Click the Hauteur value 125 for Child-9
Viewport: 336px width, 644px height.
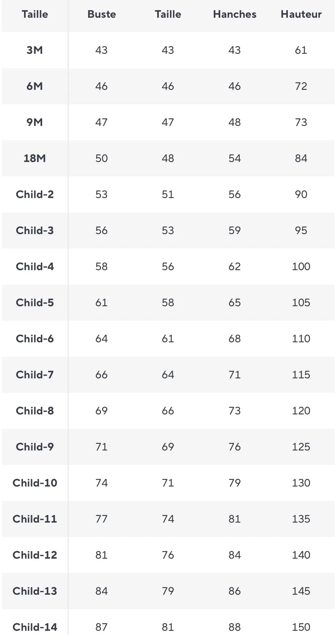[301, 447]
